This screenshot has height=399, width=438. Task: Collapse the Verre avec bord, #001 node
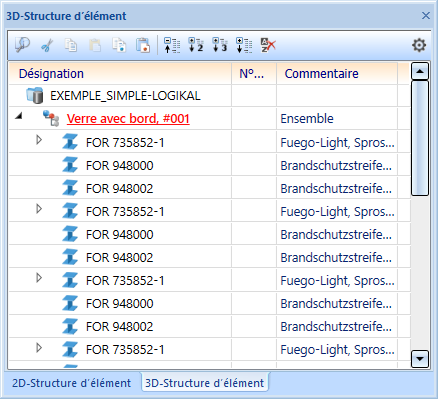19,116
